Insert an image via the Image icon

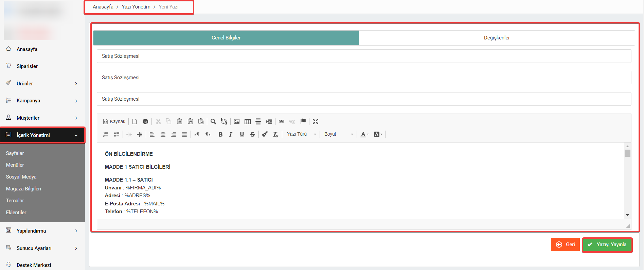[237, 121]
